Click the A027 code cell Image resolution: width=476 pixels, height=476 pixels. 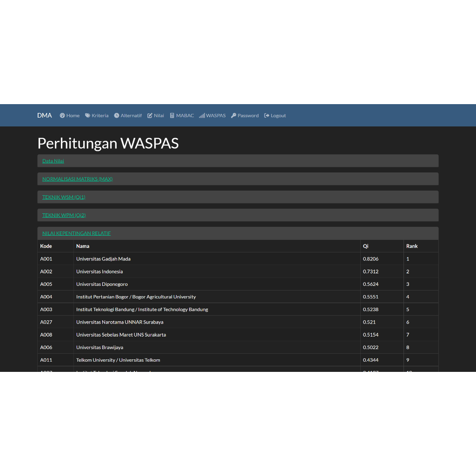coord(56,322)
